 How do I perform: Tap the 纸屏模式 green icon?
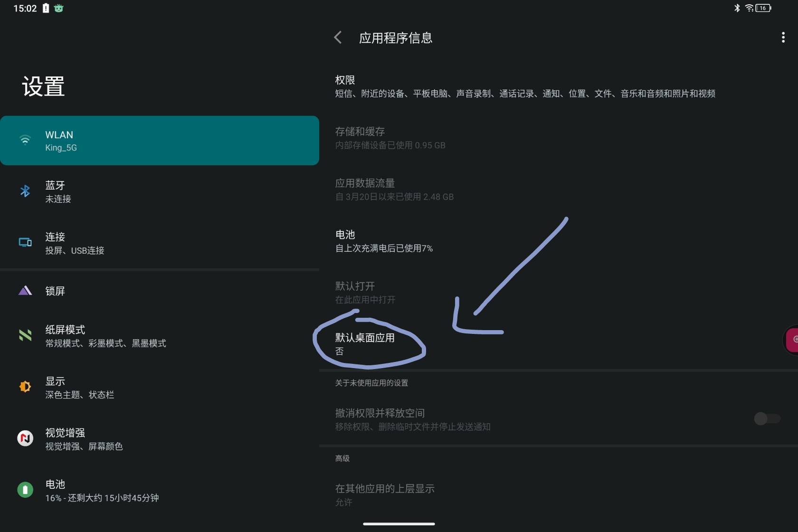pos(25,335)
